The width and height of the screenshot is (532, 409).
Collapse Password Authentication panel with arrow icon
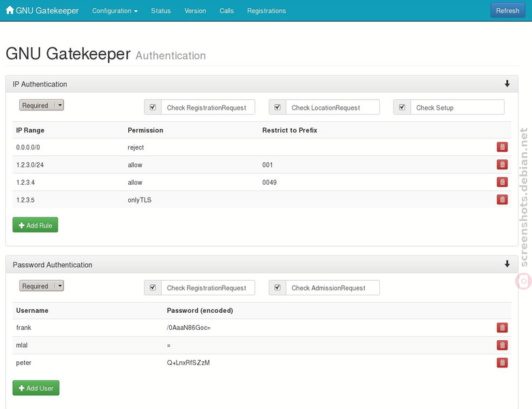pos(507,264)
